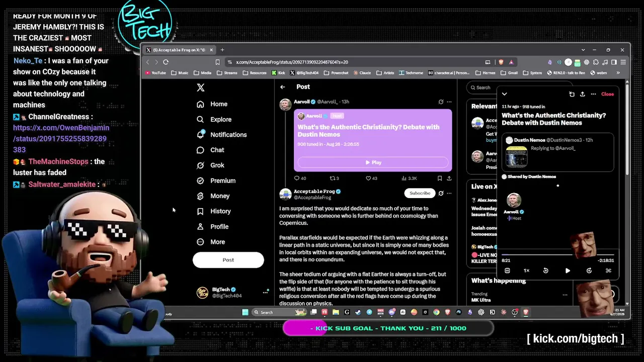The image size is (644, 362).
Task: Play the Authentic Christianity space recording card
Action: (373, 162)
